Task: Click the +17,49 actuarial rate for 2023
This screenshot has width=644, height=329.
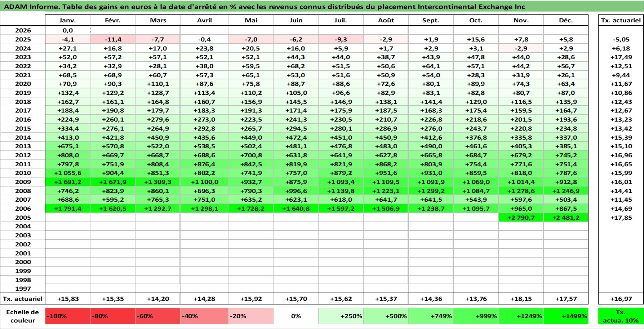Action: [621, 57]
